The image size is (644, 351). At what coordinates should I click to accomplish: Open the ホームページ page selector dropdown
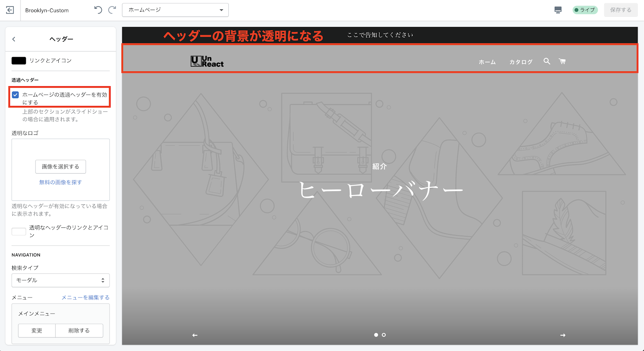tap(175, 10)
